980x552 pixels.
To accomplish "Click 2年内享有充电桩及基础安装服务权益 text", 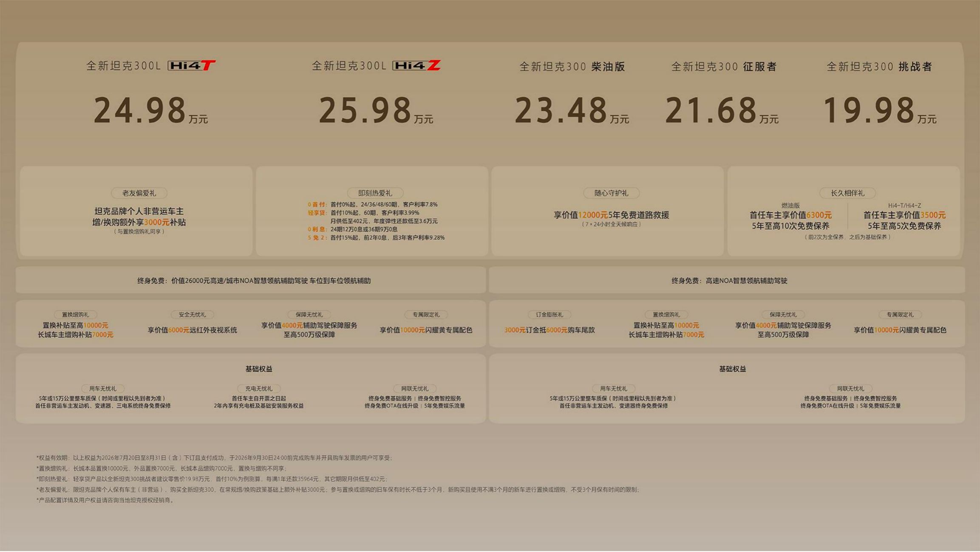I will [258, 406].
